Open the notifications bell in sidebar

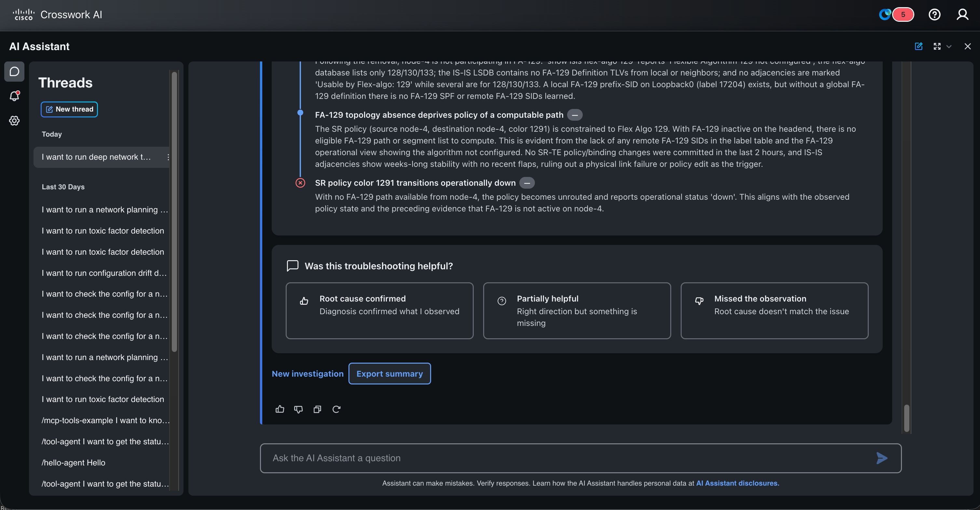(x=14, y=96)
